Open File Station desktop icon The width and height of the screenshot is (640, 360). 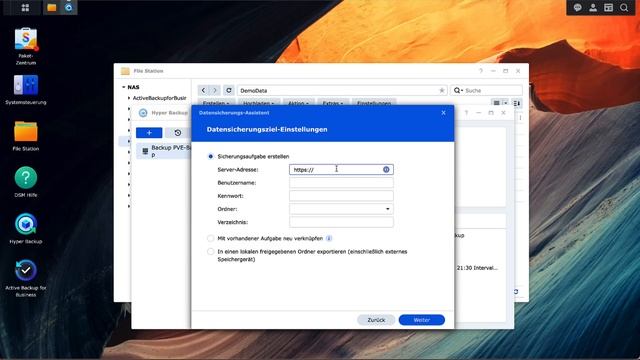(x=26, y=136)
